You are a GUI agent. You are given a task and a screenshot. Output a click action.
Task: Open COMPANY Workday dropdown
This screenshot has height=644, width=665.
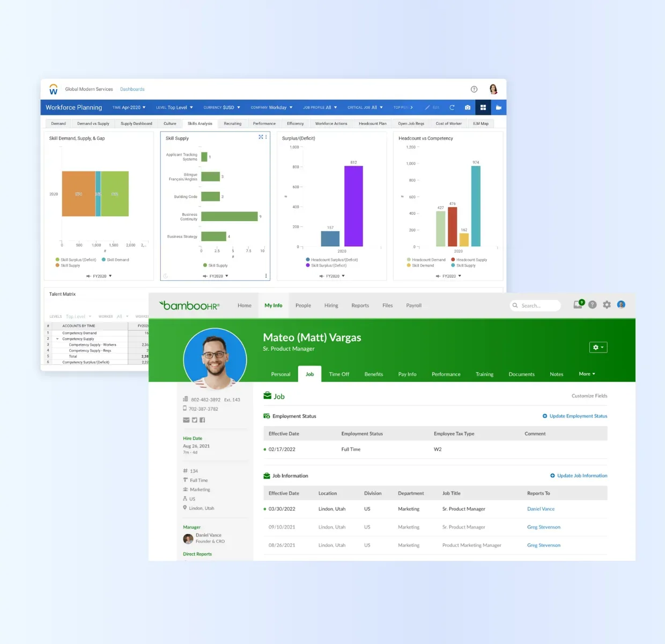click(x=271, y=107)
